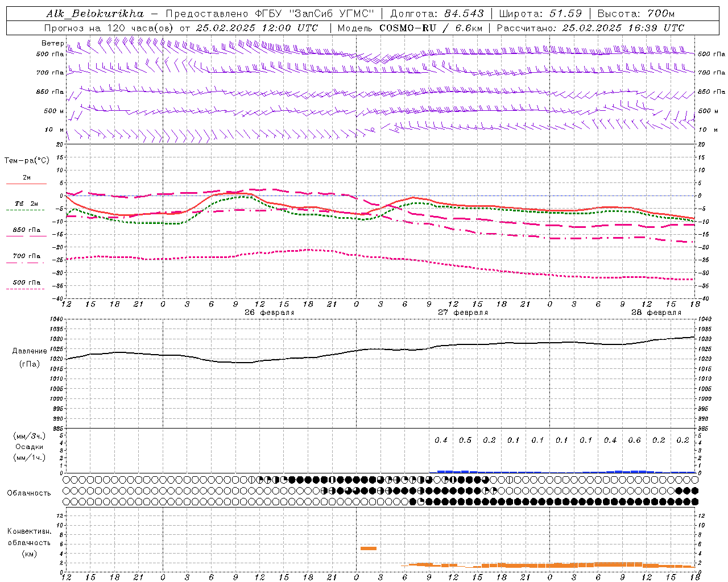Click the 28 февраля date label

point(656,312)
